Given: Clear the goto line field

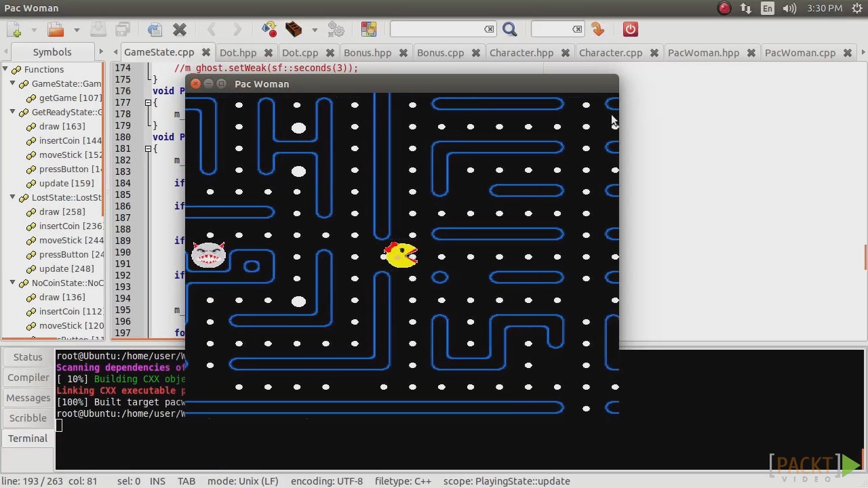Looking at the screenshot, I should click(577, 29).
